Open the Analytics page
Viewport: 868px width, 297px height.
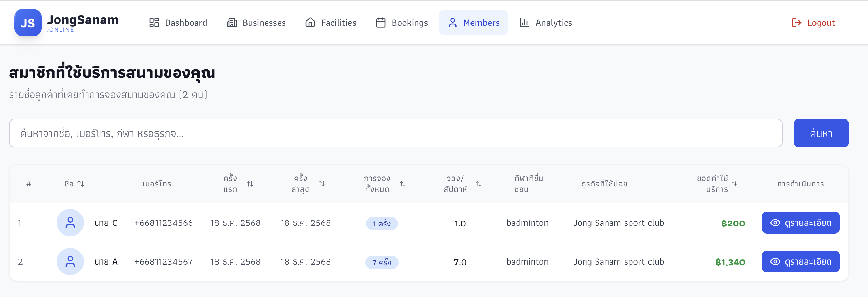coord(545,23)
